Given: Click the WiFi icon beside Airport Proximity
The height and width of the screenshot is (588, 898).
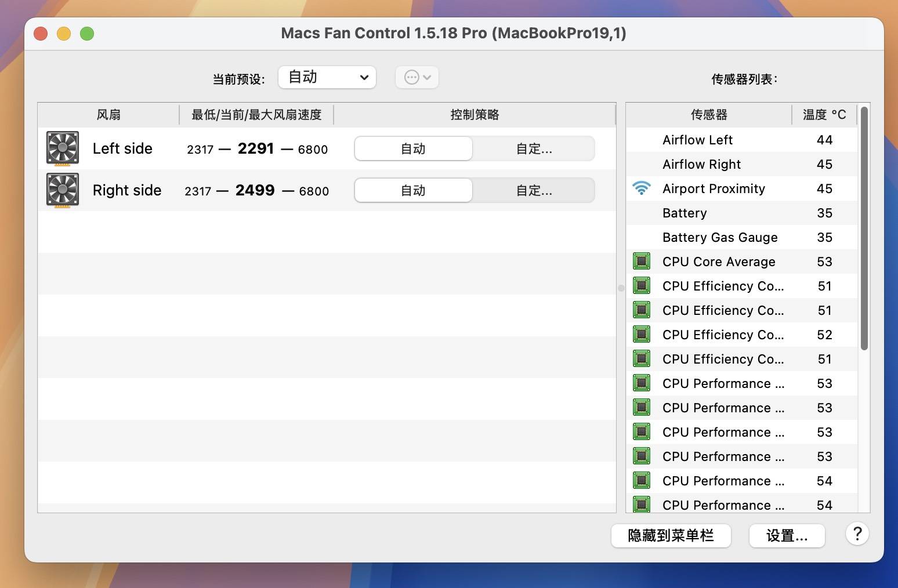Looking at the screenshot, I should coord(642,188).
